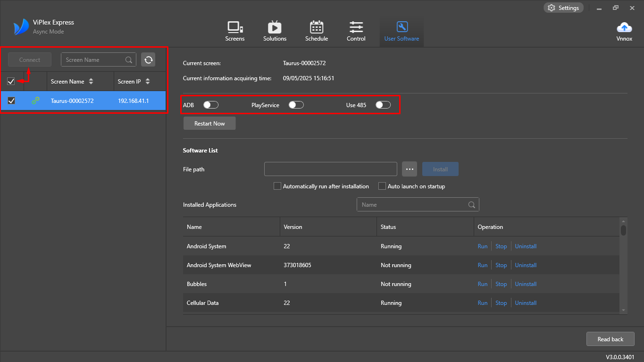The width and height of the screenshot is (644, 362).
Task: Click the Install button
Action: 440,169
